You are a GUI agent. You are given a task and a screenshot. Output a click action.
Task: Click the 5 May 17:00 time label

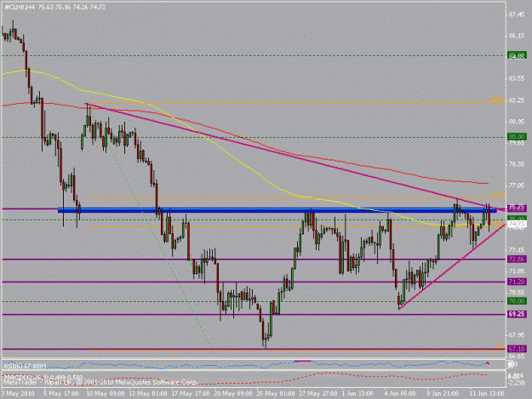(60, 394)
